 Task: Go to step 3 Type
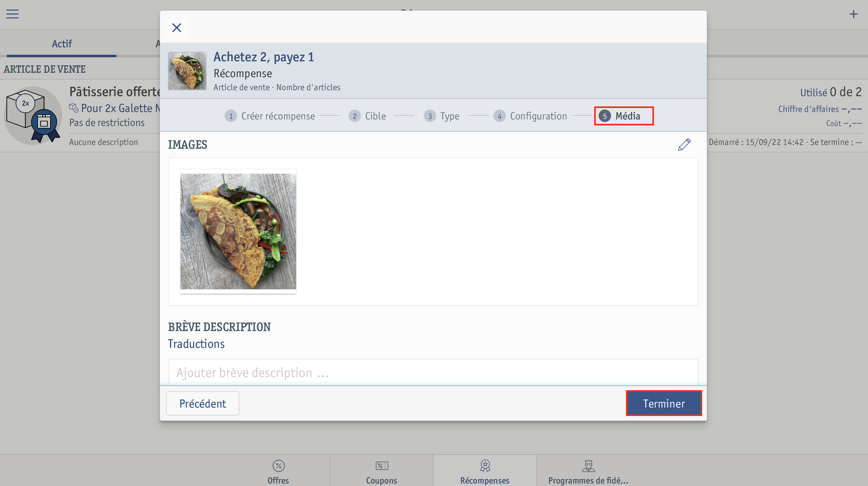[x=441, y=116]
